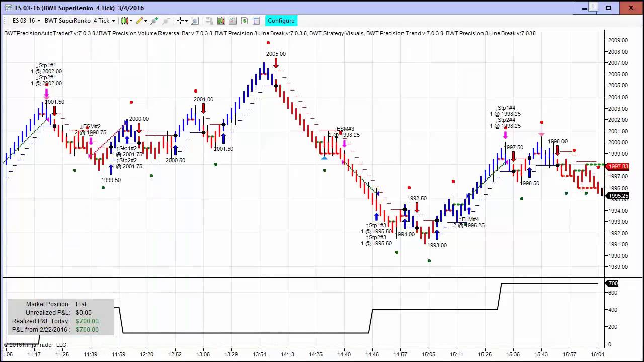Open the BWT SuperRenko 4 Tick interval dropdown
This screenshot has width=644, height=362.
coord(79,21)
